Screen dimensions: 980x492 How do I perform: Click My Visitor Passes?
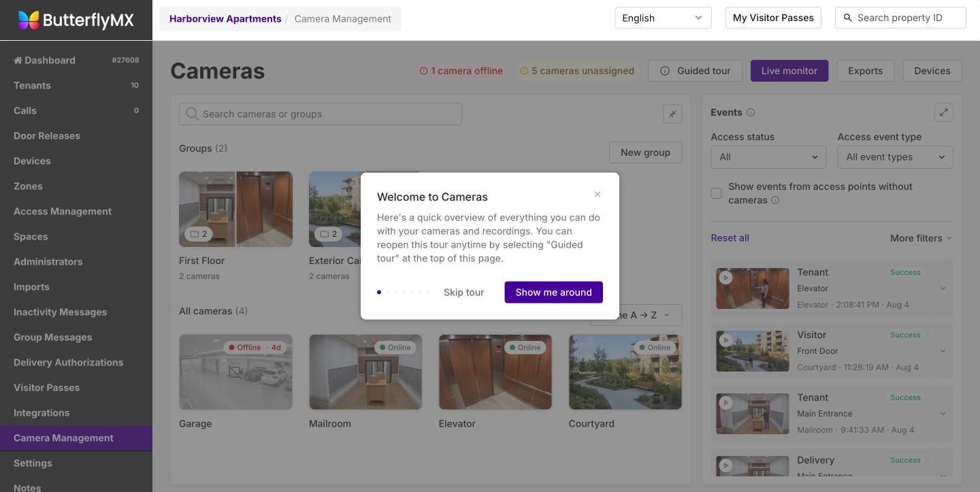pyautogui.click(x=773, y=18)
